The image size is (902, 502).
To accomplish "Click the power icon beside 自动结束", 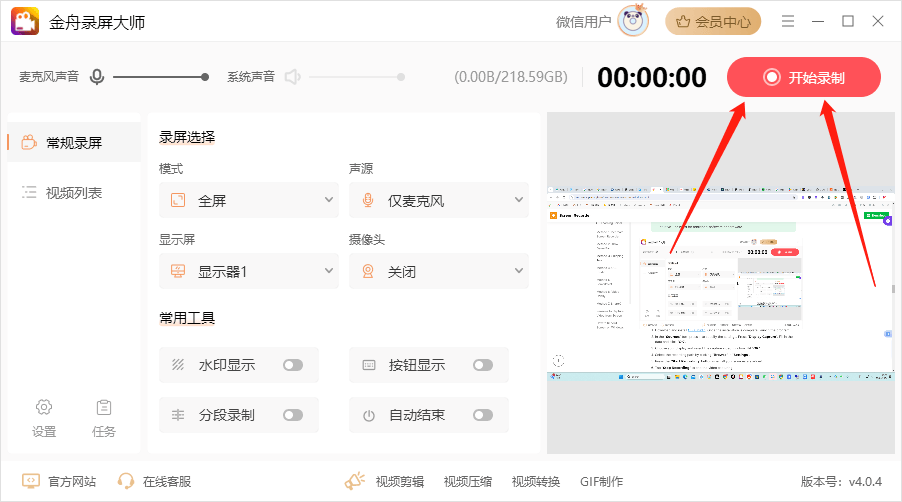I will [x=369, y=415].
